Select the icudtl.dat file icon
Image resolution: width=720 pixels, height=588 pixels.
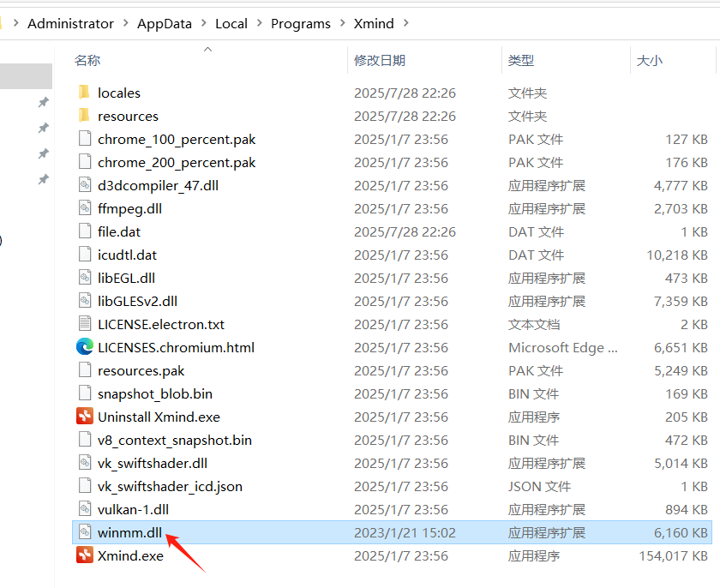click(85, 255)
